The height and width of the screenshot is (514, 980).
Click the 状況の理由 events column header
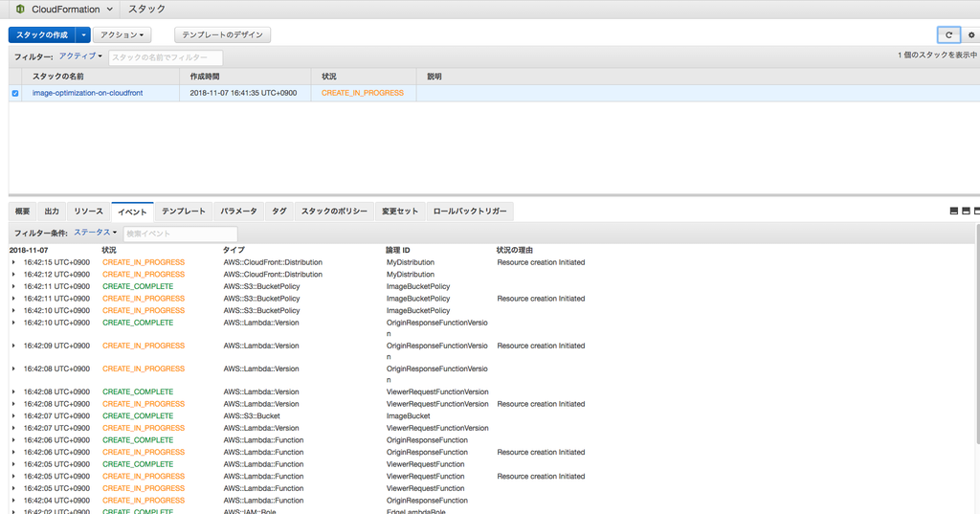coord(514,250)
